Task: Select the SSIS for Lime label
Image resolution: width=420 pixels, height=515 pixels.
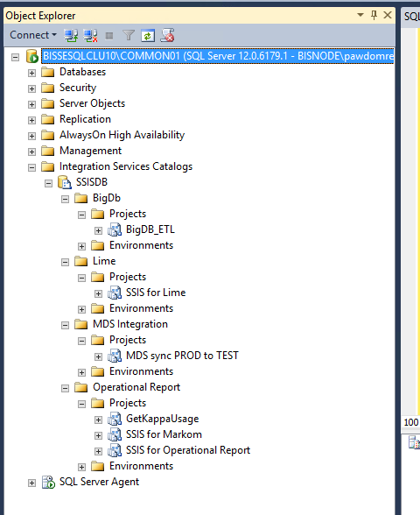Action: [x=156, y=293]
